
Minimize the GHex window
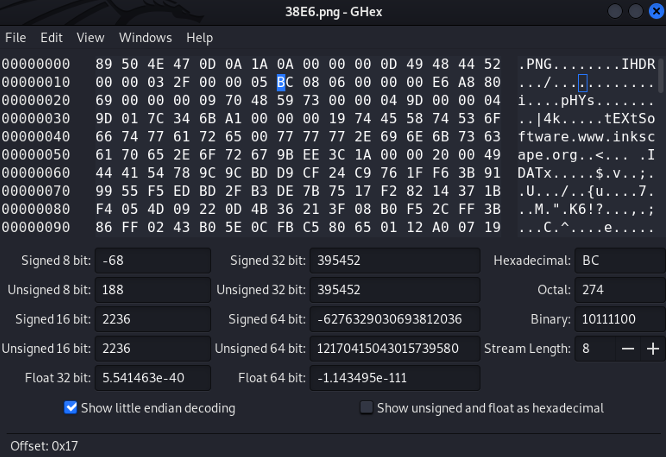click(615, 11)
